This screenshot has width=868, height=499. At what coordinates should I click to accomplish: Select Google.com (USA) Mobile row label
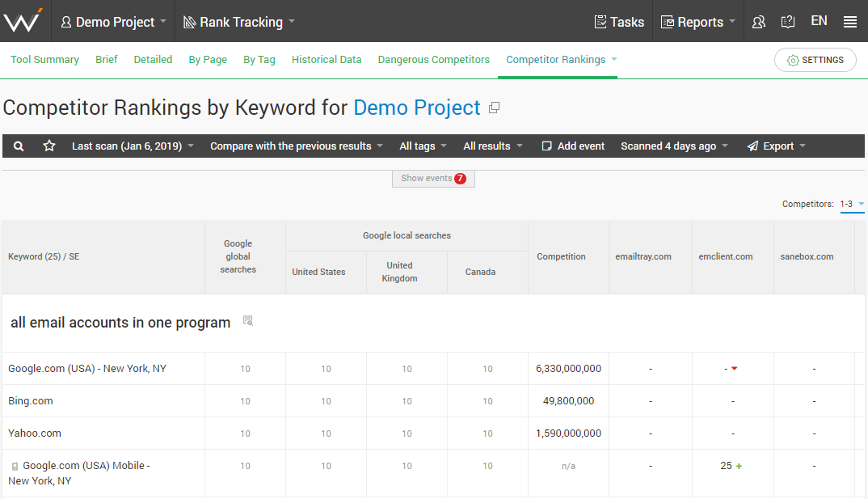pos(79,473)
